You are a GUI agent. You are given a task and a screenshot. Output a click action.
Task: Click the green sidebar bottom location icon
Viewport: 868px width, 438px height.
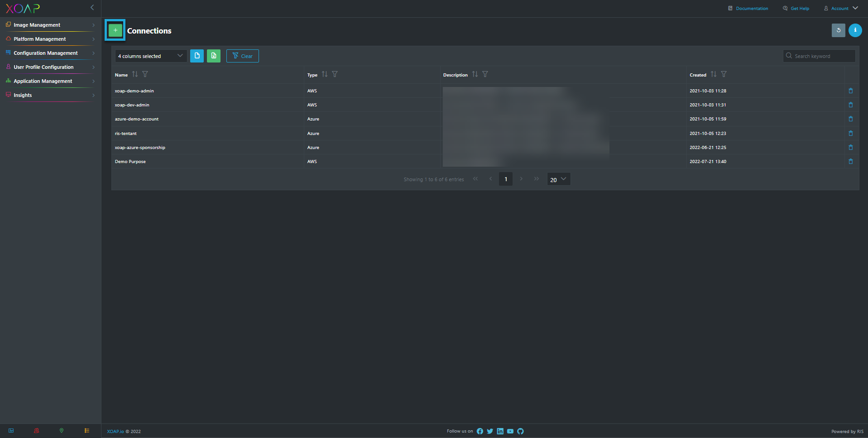62,431
